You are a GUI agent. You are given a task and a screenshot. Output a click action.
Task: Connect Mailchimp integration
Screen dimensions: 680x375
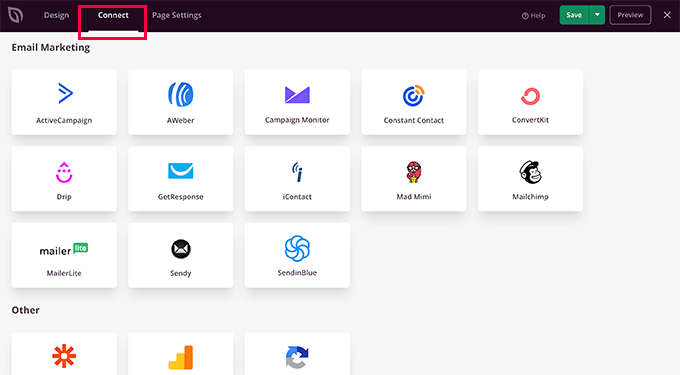coord(530,179)
